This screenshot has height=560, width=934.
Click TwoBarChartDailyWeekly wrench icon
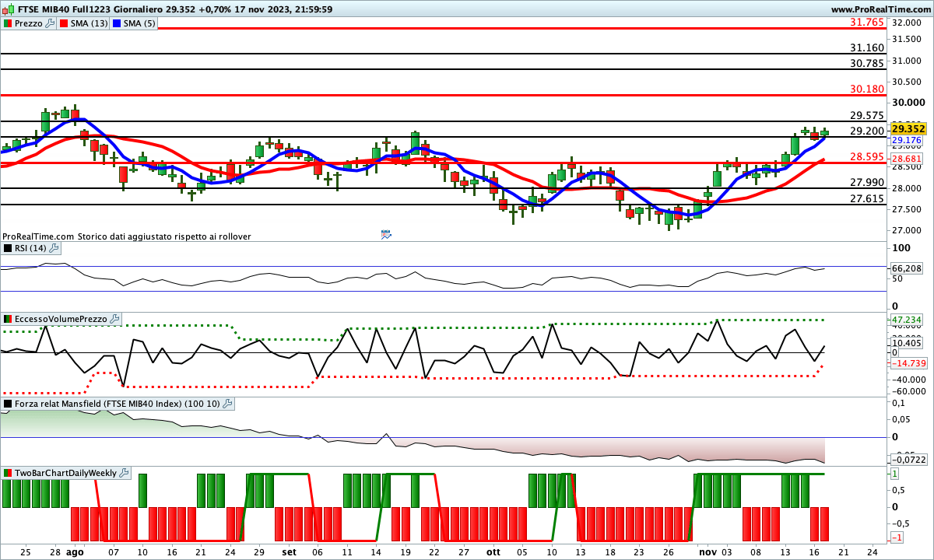(125, 473)
